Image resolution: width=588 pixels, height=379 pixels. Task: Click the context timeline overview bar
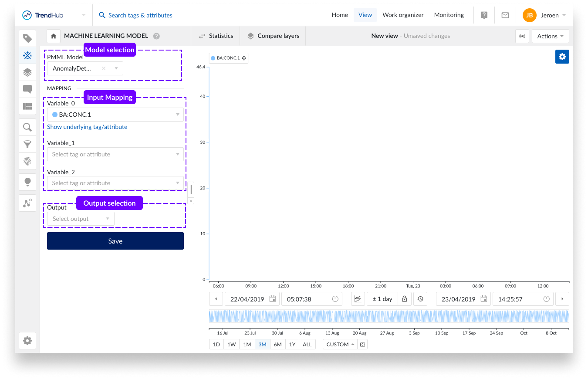389,316
